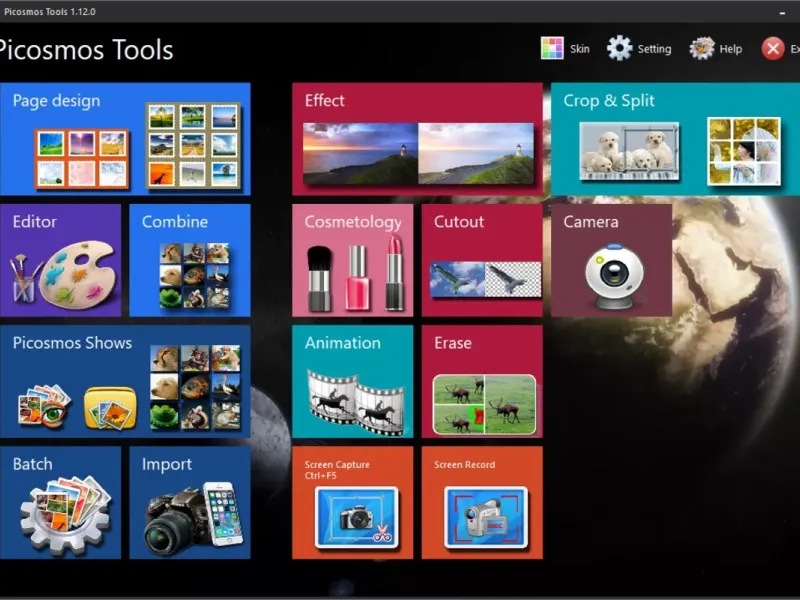Viewport: 800px width, 600px height.
Task: Open the Erase deer image icon
Action: tap(484, 405)
